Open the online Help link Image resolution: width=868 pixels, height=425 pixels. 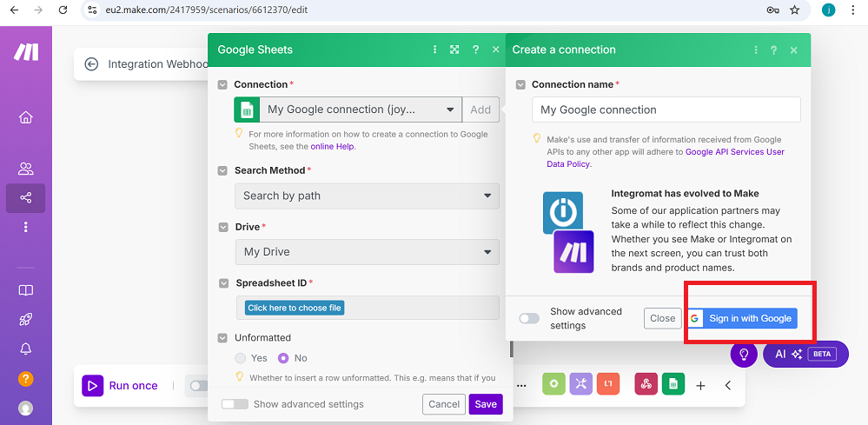point(332,147)
